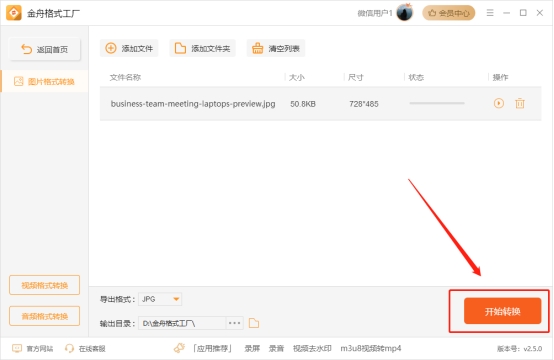Click the play icon in the file row
554x360 pixels.
point(499,104)
